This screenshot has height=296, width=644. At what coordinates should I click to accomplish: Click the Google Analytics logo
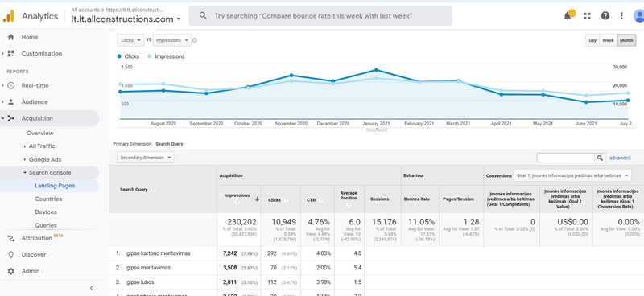tap(9, 16)
